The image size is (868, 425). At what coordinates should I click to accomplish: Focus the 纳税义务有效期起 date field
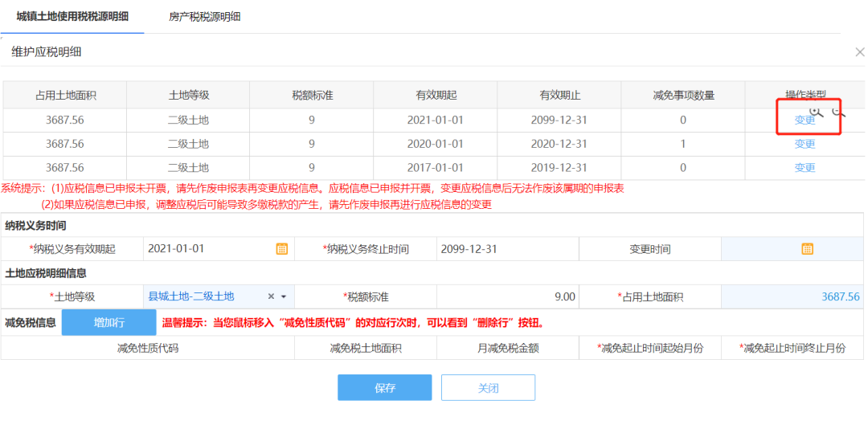pos(219,249)
